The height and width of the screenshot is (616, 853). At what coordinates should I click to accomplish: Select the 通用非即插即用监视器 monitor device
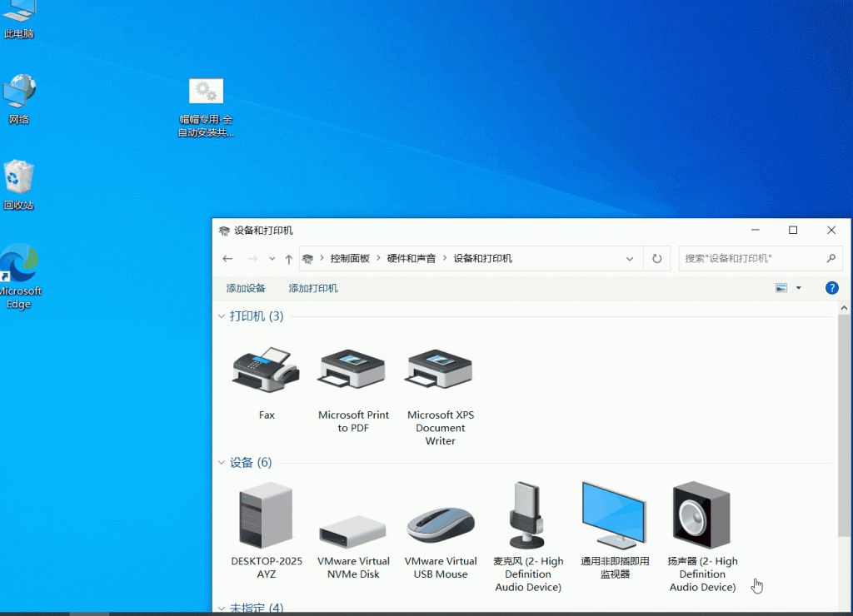coord(615,516)
